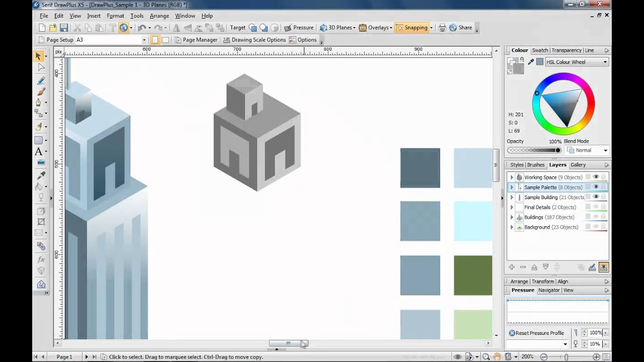644x362 pixels.
Task: Open the 3D Planes dropdown
Action: tap(338, 28)
